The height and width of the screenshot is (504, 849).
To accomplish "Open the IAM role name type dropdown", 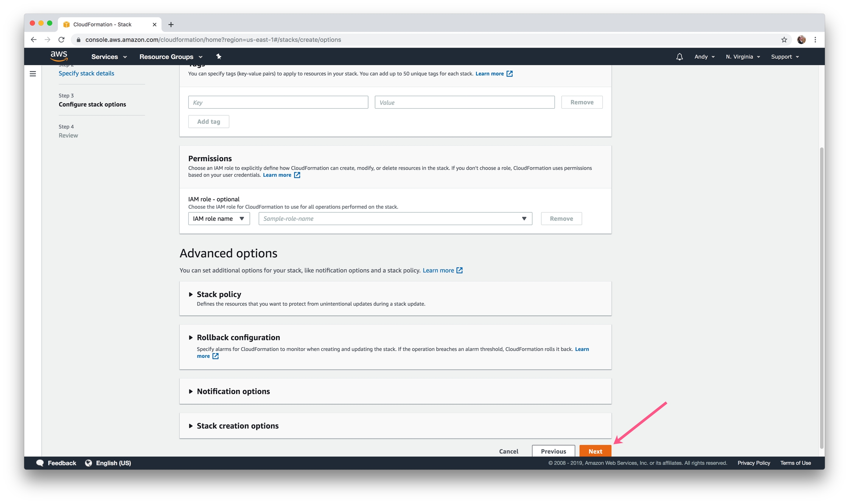I will tap(219, 219).
